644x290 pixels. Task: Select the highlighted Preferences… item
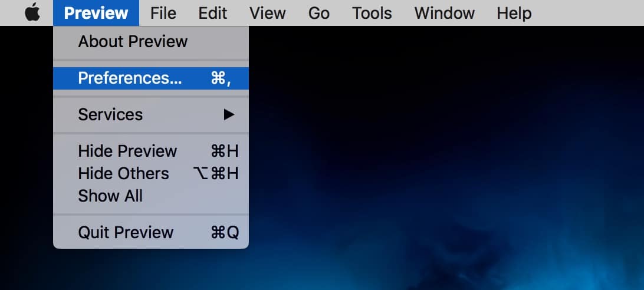tap(130, 78)
